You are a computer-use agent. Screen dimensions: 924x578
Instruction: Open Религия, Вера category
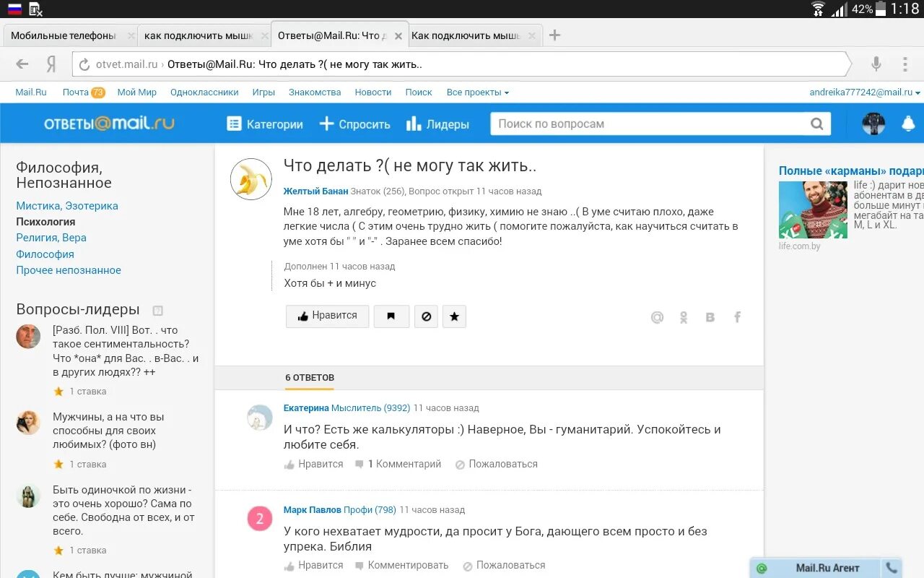(51, 238)
